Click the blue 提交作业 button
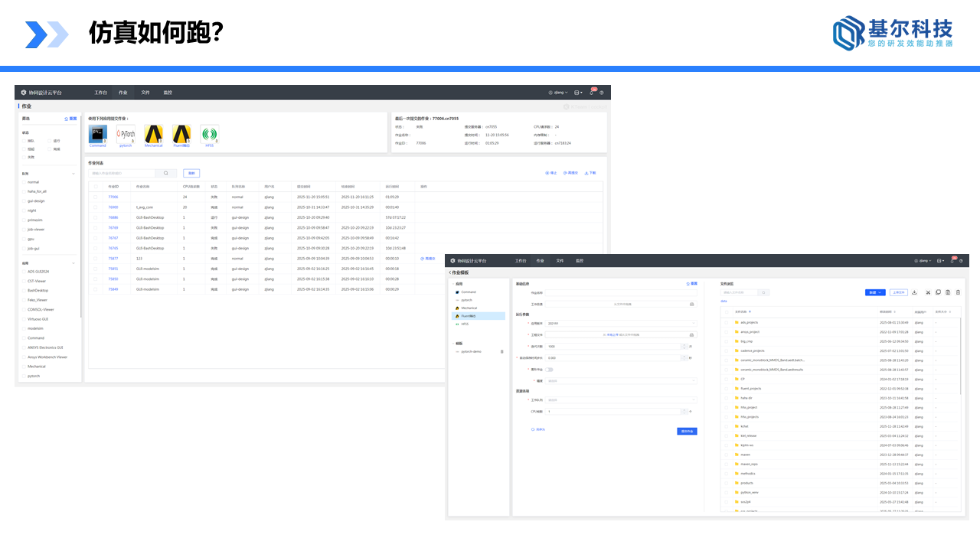 [687, 432]
